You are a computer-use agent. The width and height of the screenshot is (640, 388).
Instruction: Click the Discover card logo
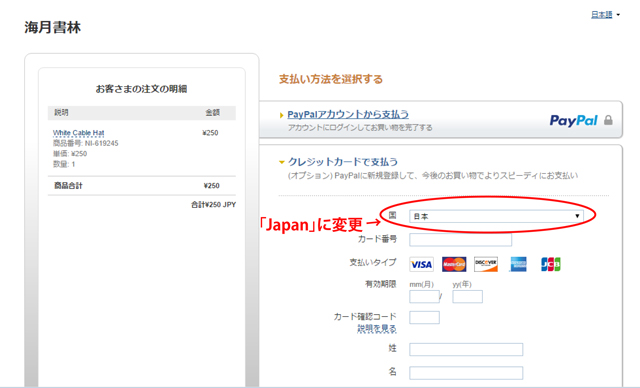[486, 264]
